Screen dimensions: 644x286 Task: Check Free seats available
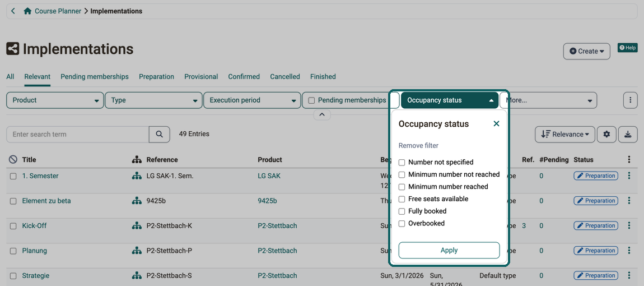[402, 199]
